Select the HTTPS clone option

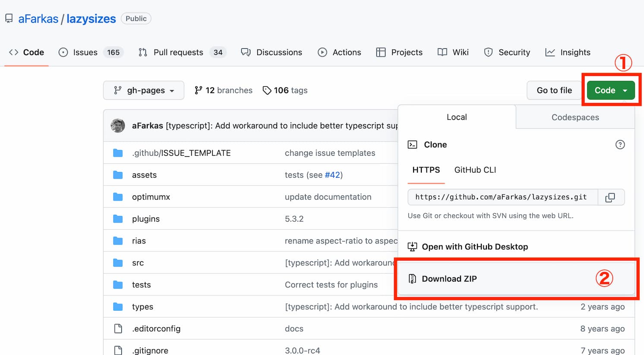pyautogui.click(x=426, y=170)
